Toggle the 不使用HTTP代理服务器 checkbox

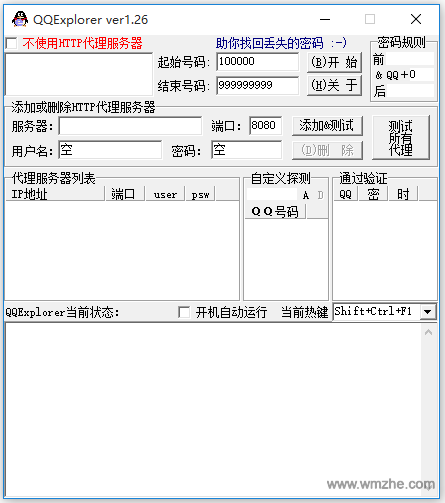11,43
